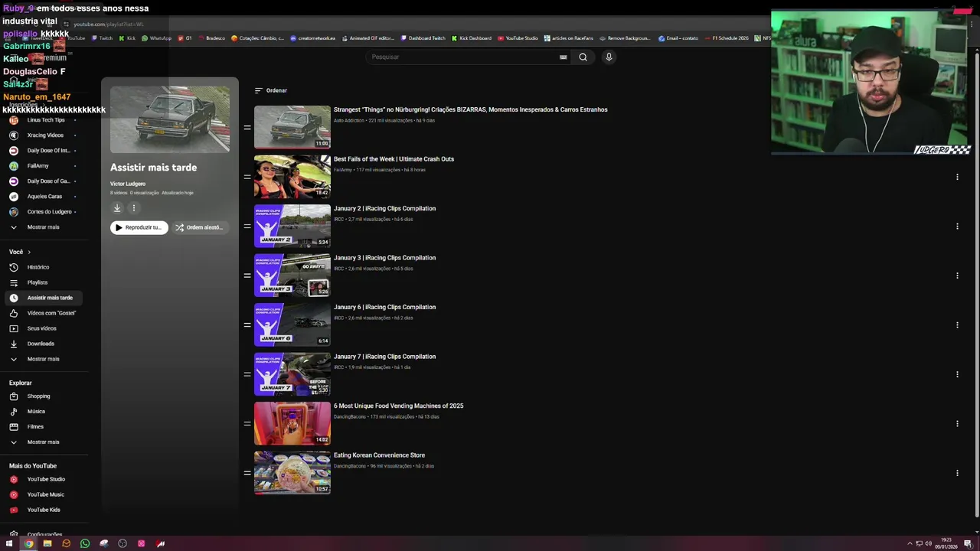Open Kick Dashboard bookmark
The width and height of the screenshot is (980, 551).
click(x=472, y=38)
